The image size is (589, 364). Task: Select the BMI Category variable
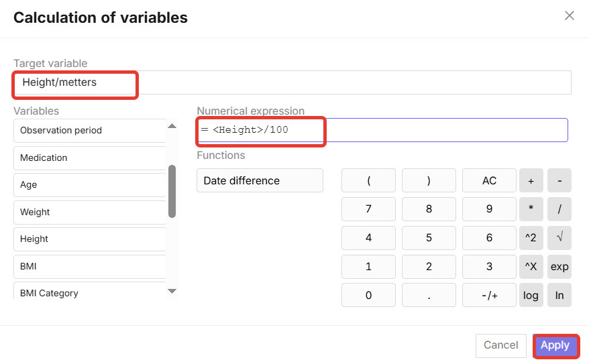[89, 293]
